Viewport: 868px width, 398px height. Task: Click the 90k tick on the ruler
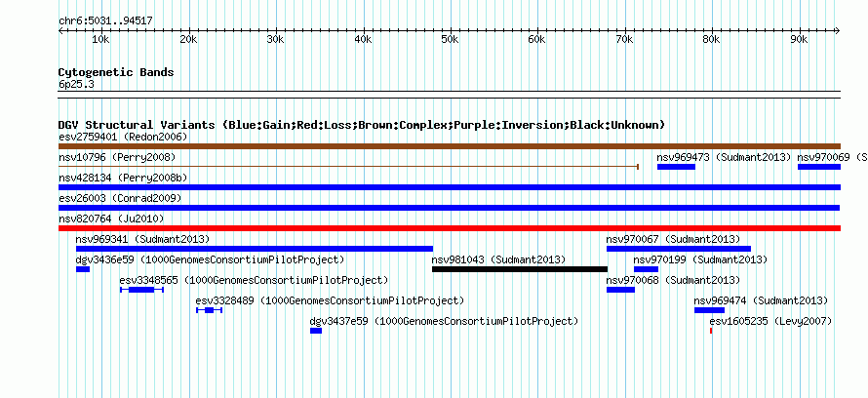(799, 39)
